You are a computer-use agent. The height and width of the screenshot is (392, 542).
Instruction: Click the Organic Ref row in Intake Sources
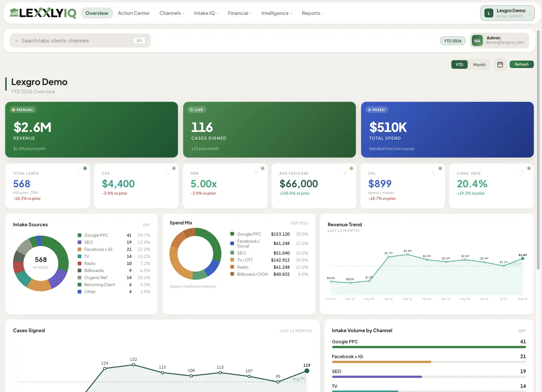[x=114, y=278]
